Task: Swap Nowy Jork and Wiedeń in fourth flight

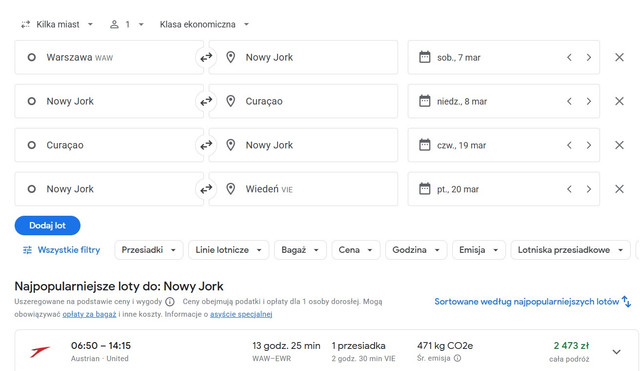Action: (x=206, y=189)
